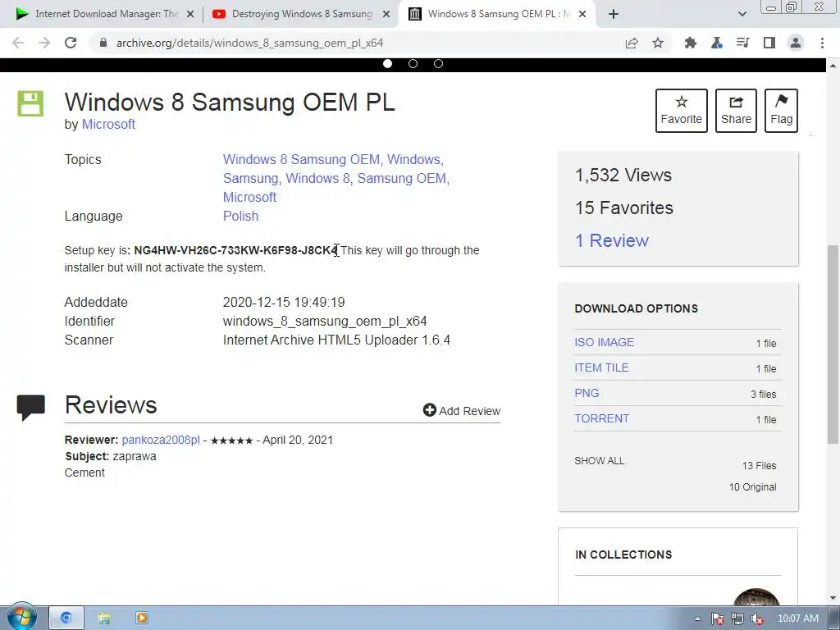Click the collection thumbnail image
Screen dimensions: 840x630
756,597
